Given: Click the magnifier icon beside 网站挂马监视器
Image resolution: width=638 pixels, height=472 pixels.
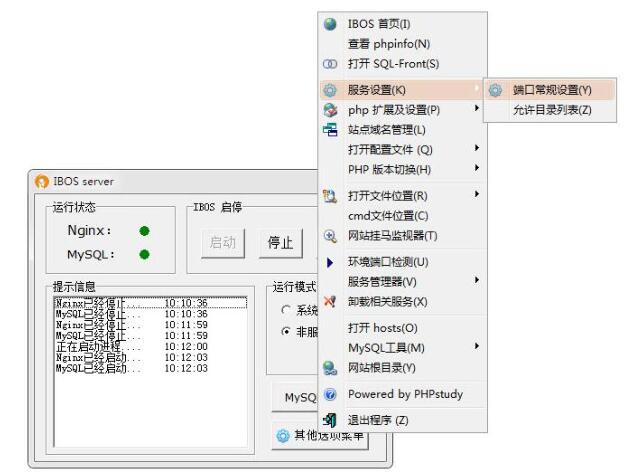Looking at the screenshot, I should coord(330,236).
